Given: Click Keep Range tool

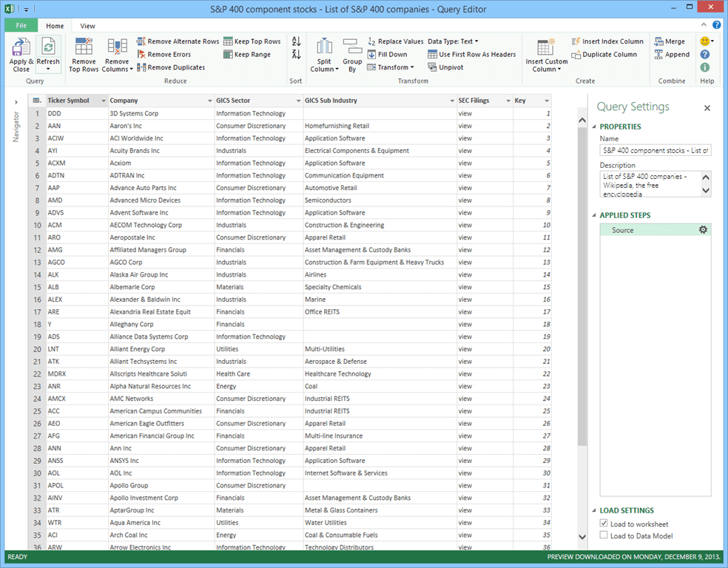Looking at the screenshot, I should [247, 54].
